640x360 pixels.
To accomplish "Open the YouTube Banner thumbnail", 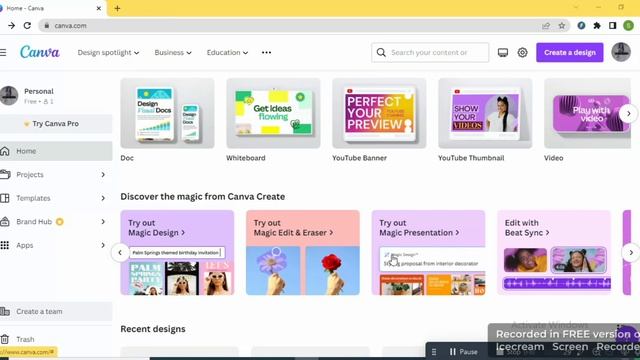I will pos(379,113).
